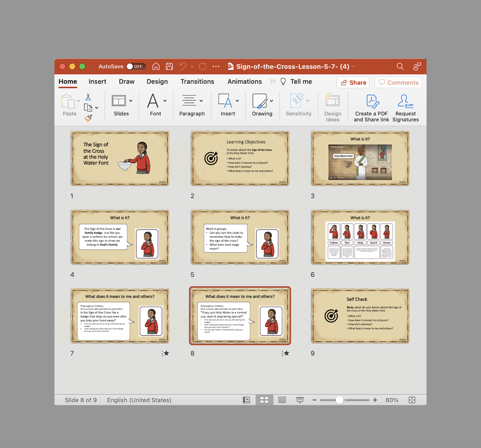The height and width of the screenshot is (448, 481).
Task: Click the Comments button
Action: (x=398, y=82)
